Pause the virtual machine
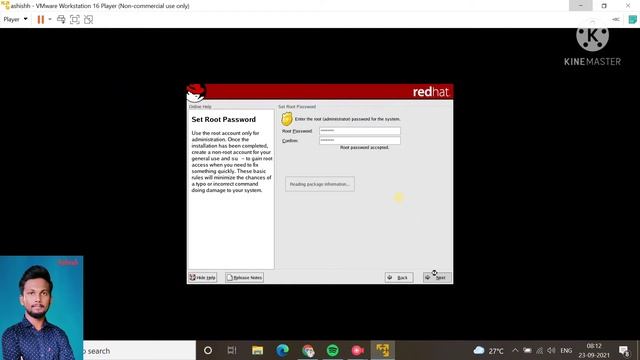The image size is (640, 360). click(x=40, y=19)
